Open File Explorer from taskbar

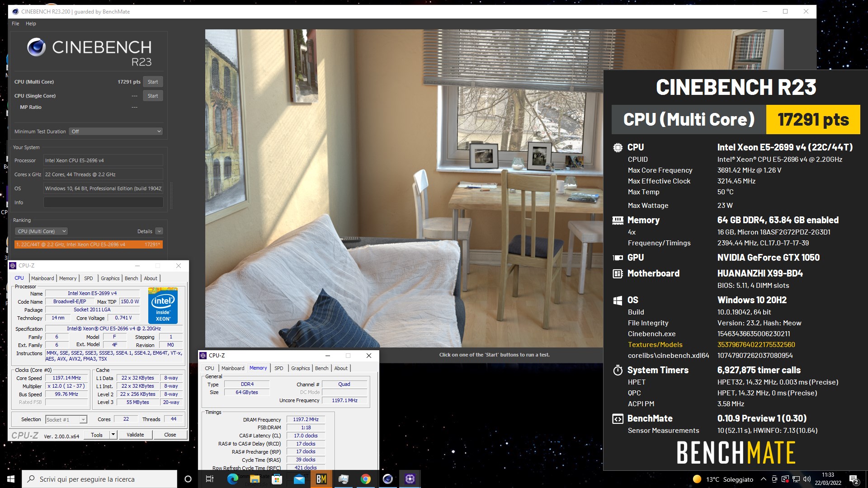pos(255,479)
